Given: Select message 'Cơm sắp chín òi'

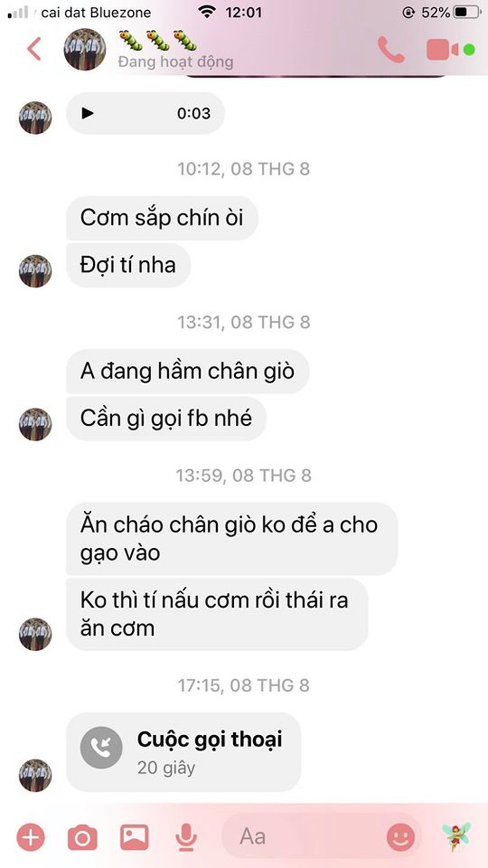Looking at the screenshot, I should click(x=162, y=218).
